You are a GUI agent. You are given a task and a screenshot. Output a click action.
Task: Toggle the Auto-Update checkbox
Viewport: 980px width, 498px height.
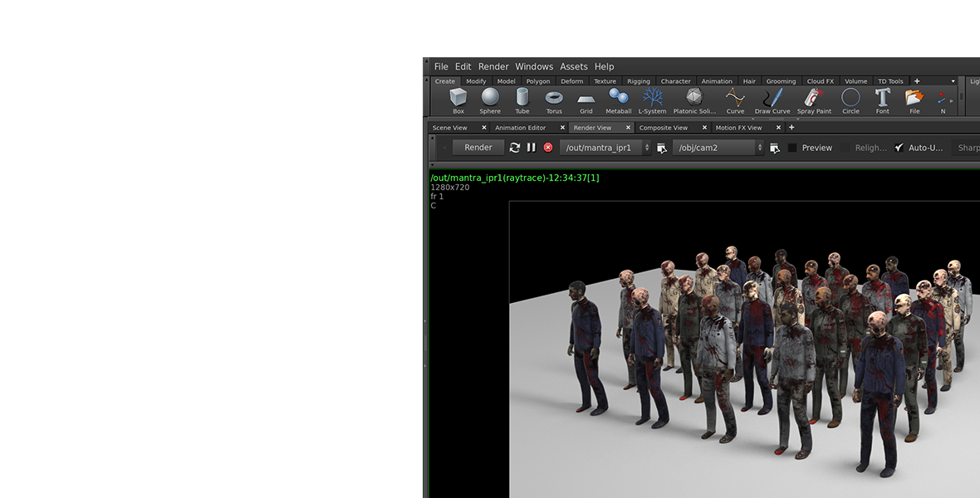click(x=899, y=148)
